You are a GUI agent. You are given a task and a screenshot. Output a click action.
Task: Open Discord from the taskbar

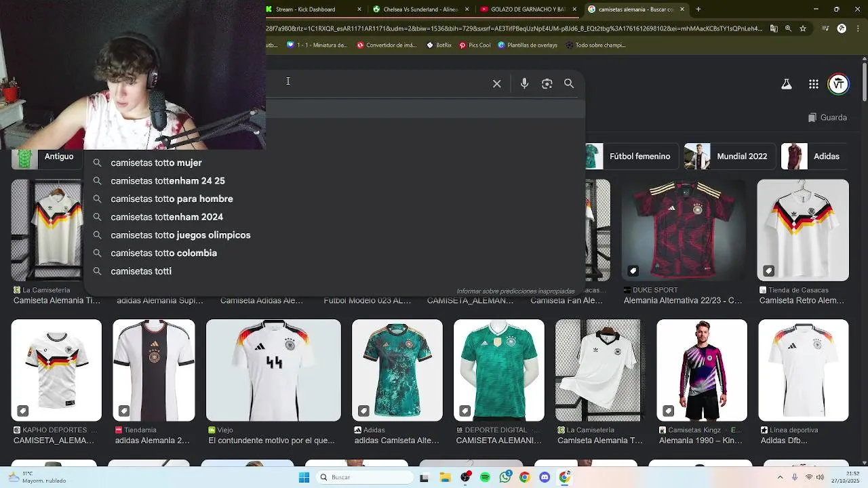coord(545,477)
